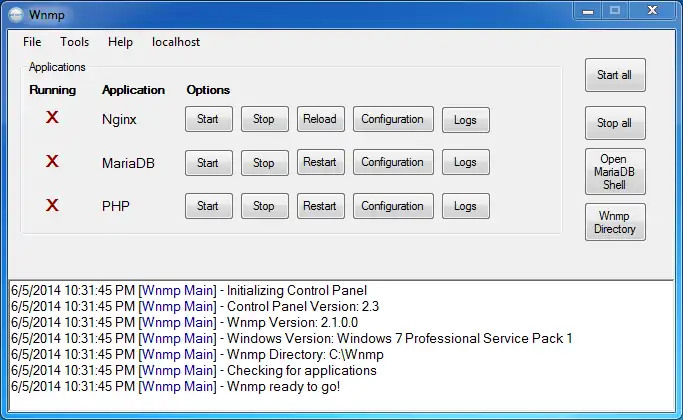
Task: Start MariaDB
Action: coord(209,163)
